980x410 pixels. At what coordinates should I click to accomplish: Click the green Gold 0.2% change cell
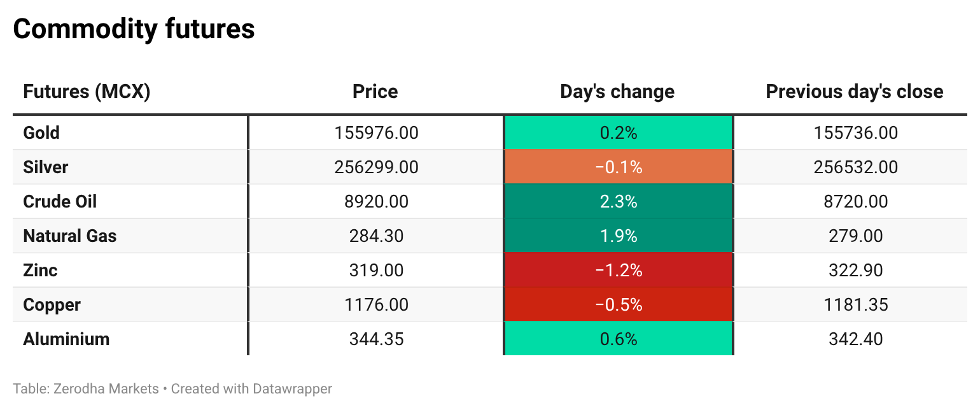click(x=619, y=133)
